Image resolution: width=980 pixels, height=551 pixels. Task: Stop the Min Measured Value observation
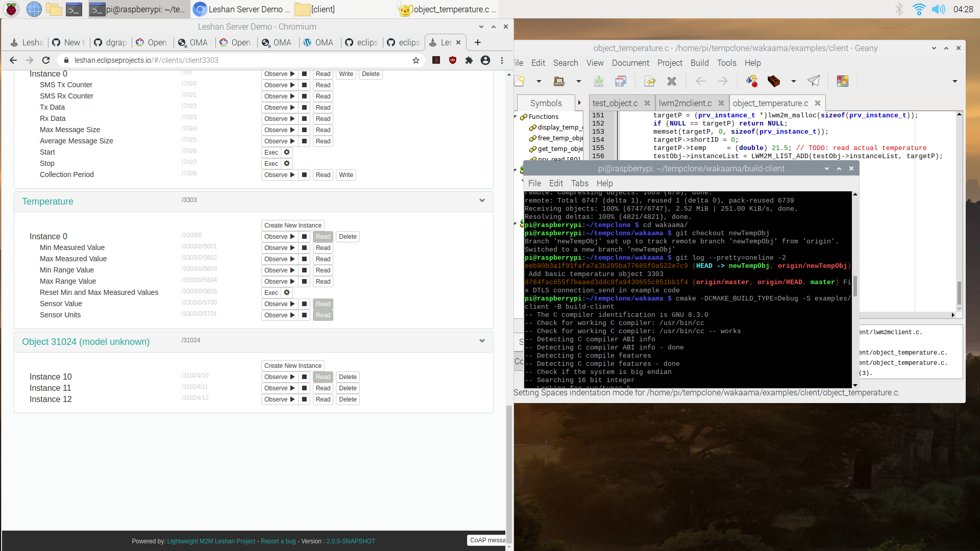pyautogui.click(x=304, y=247)
